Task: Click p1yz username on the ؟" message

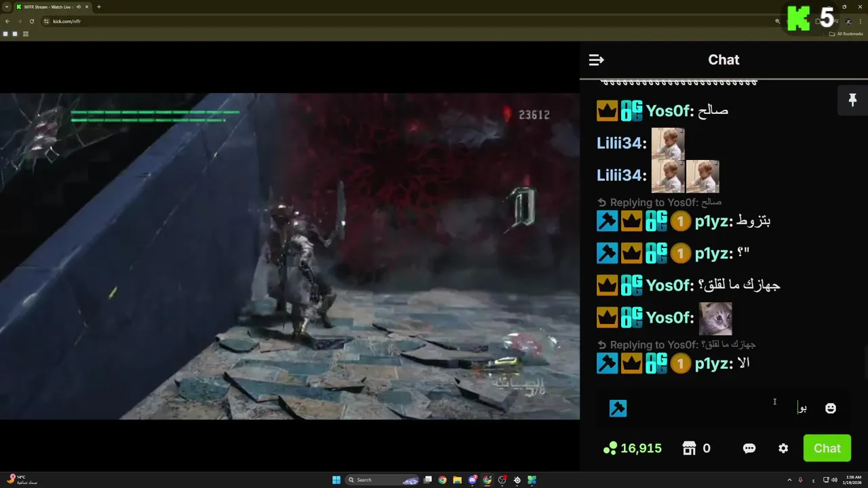Action: (711, 253)
